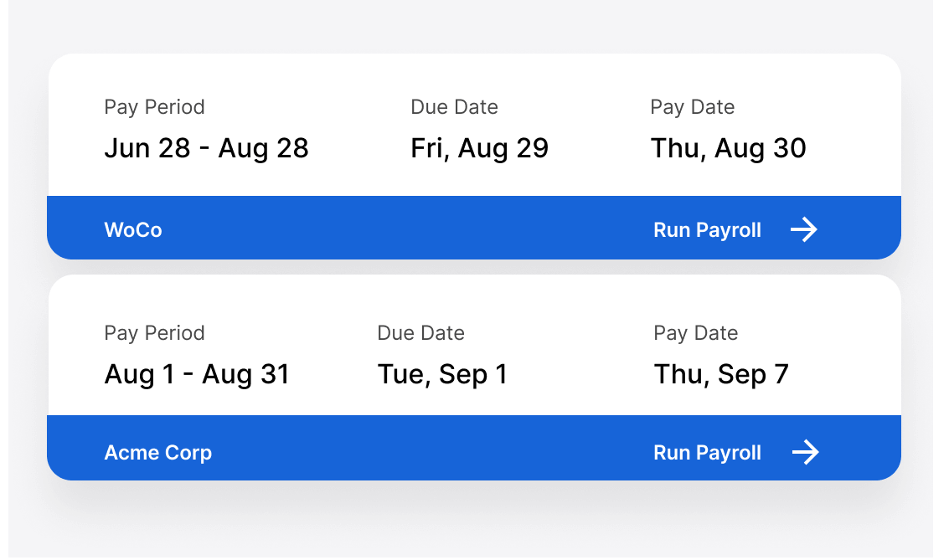Click the Fri, Aug 29 due date

click(x=479, y=148)
